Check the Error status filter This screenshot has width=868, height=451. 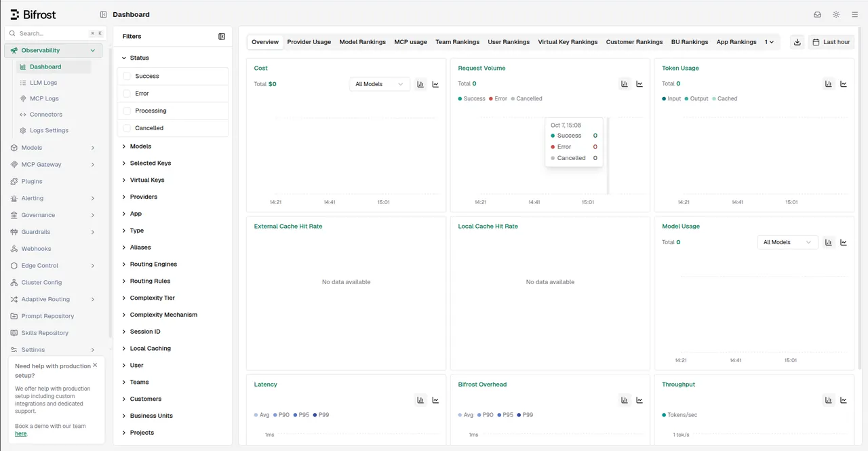click(127, 94)
